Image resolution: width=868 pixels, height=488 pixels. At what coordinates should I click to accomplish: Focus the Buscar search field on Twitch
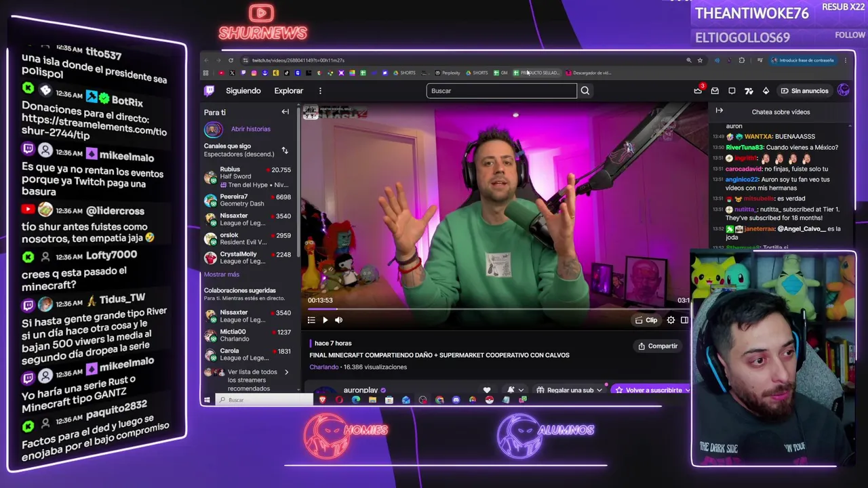point(501,91)
